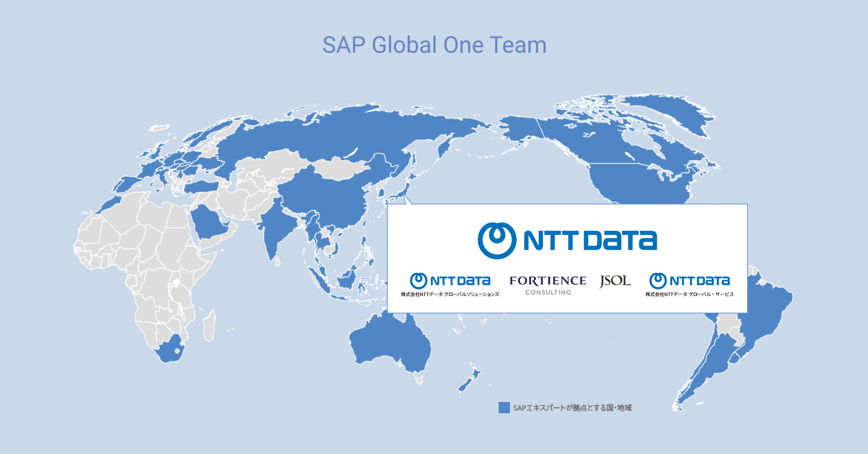Click the large NTT DATA logo

(567, 241)
